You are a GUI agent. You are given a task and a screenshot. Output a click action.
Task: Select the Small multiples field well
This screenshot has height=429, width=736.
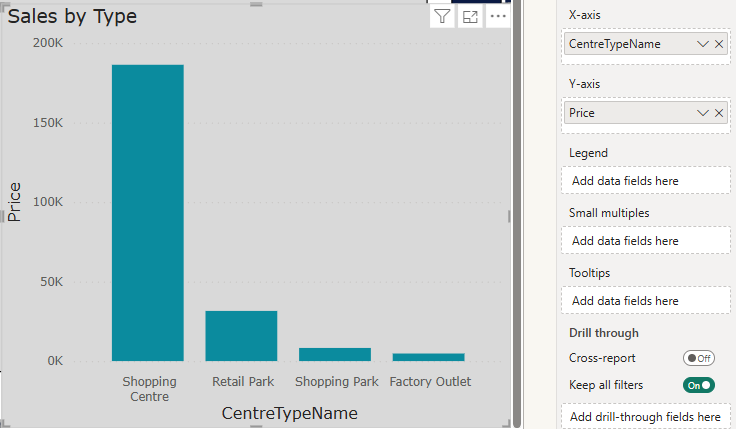point(646,241)
